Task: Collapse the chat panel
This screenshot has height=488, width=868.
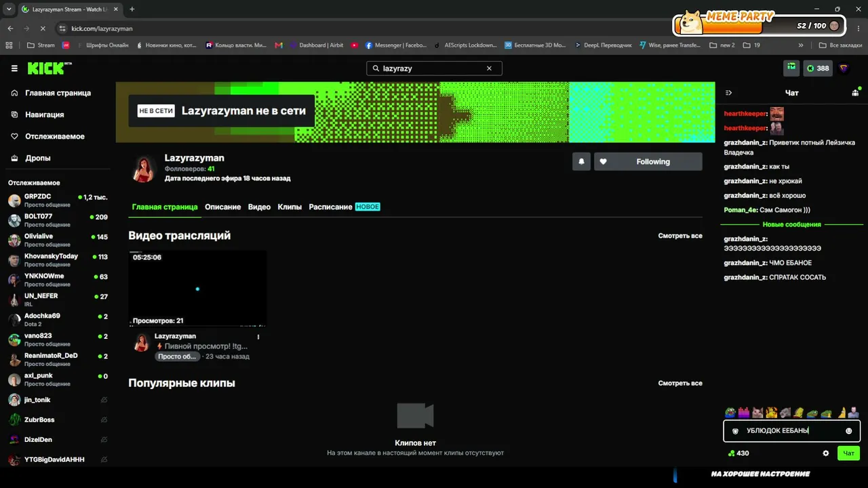Action: [729, 93]
